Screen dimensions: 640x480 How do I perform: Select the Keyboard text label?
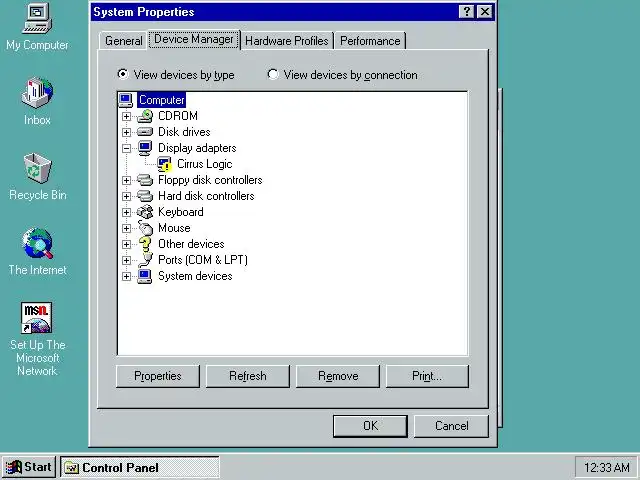[x=180, y=212]
